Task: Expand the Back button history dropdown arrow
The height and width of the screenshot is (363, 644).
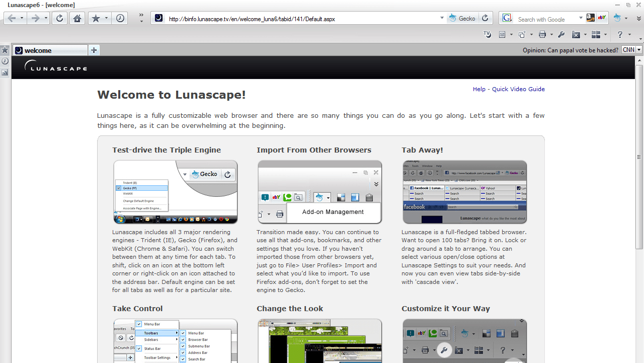Action: point(22,19)
